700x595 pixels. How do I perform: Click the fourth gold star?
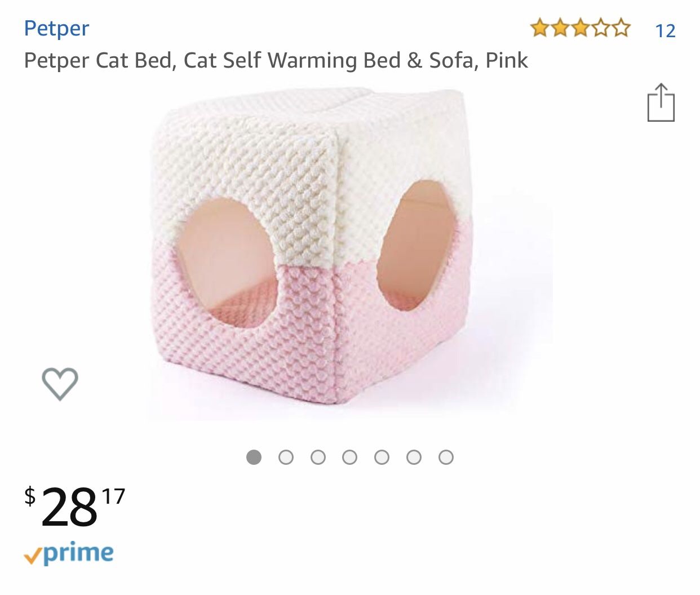602,26
